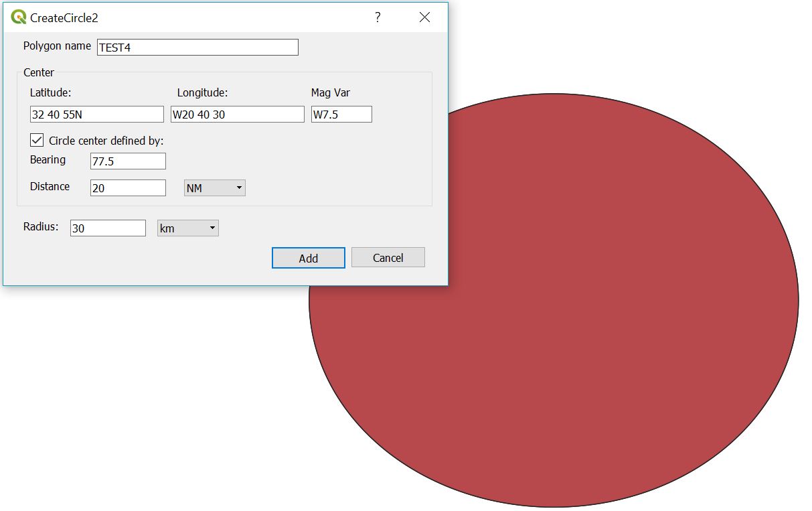812x511 pixels.
Task: Close the CreateCircle2 dialog window
Action: tap(424, 17)
